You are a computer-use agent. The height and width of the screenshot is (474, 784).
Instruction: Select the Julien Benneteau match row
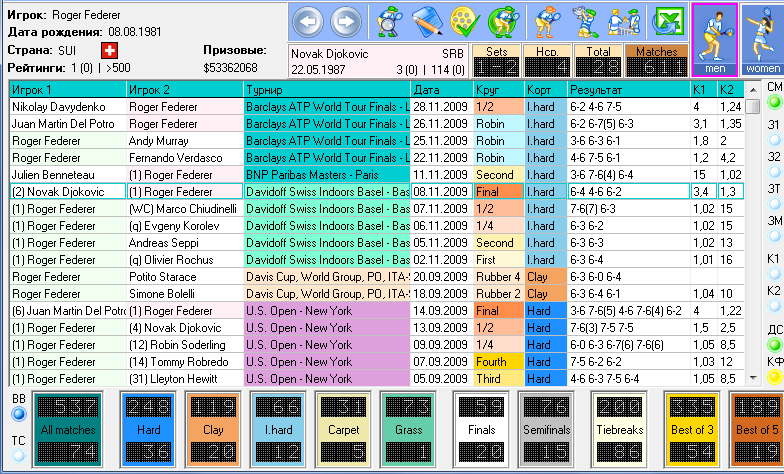376,175
